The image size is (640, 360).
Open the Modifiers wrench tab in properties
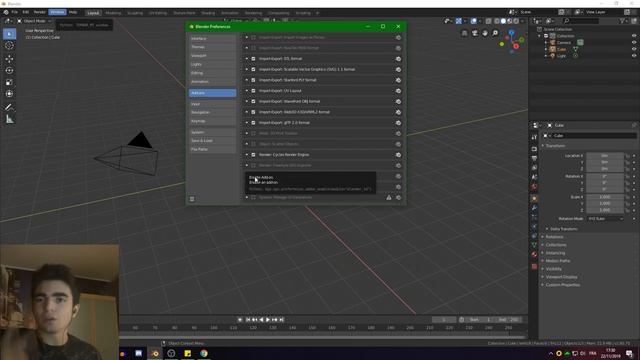click(x=534, y=208)
